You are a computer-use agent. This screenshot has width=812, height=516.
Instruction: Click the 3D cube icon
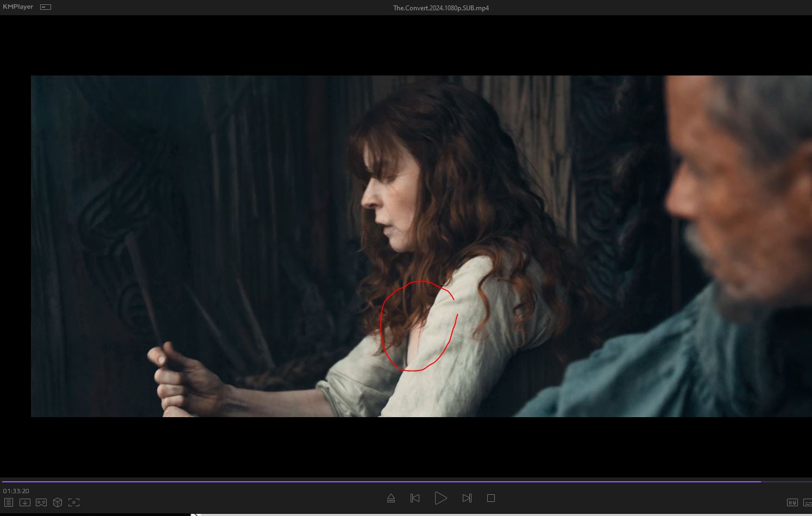(x=58, y=502)
